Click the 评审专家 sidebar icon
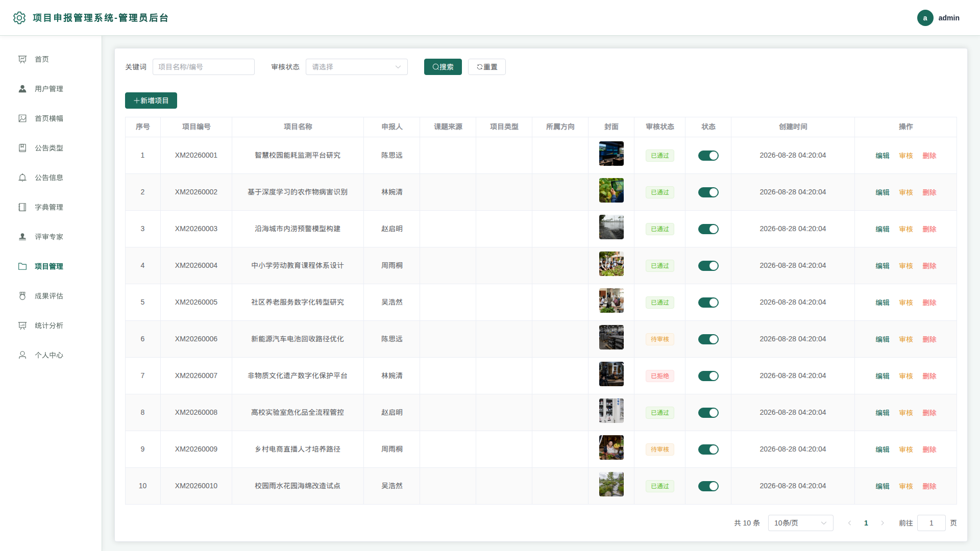The height and width of the screenshot is (551, 980). 22,237
